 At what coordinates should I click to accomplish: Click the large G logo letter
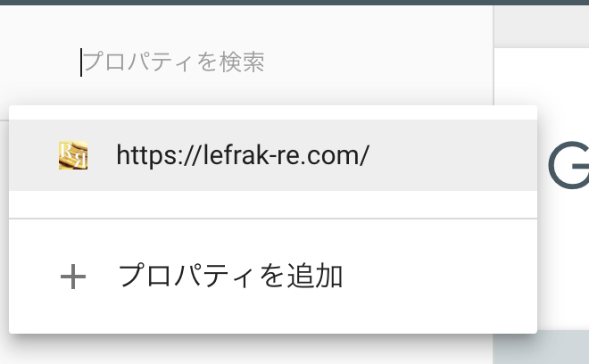[x=568, y=165]
